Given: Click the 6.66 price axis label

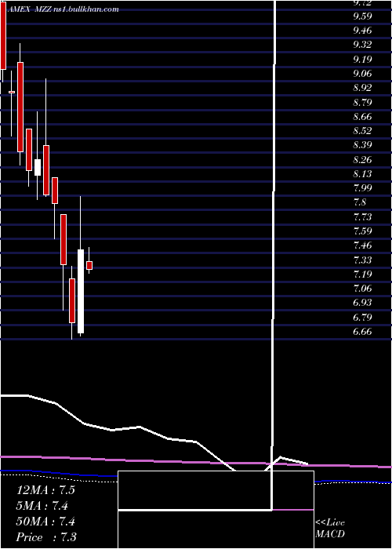Looking at the screenshot, I should [x=362, y=332].
